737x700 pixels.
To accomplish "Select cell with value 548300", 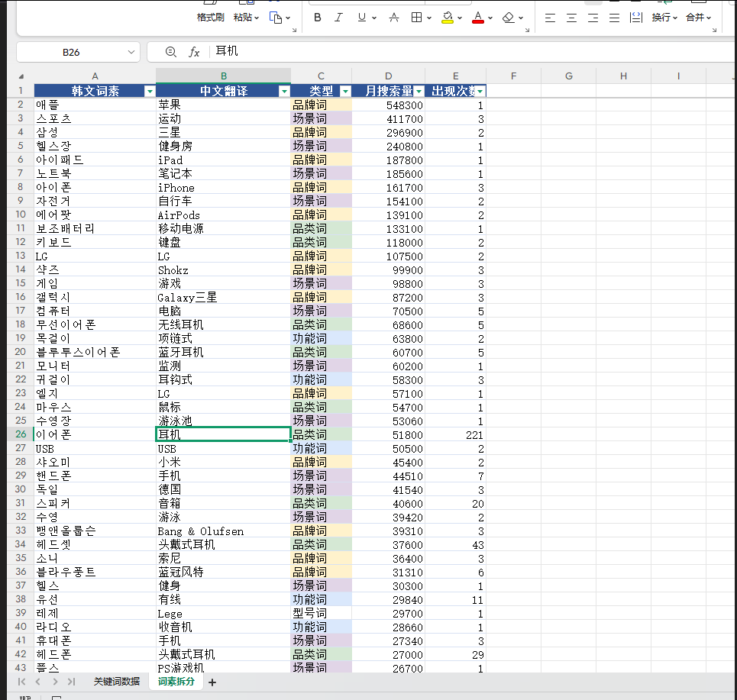I will click(x=388, y=105).
